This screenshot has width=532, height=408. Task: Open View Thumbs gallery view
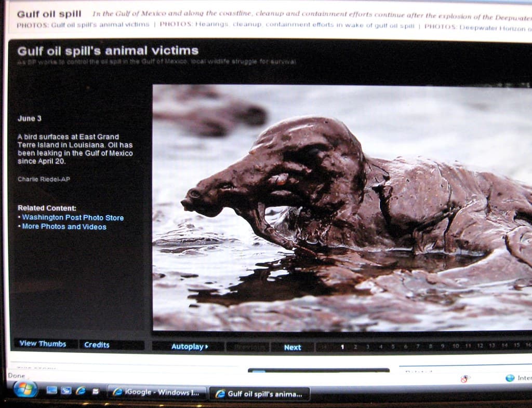[43, 344]
